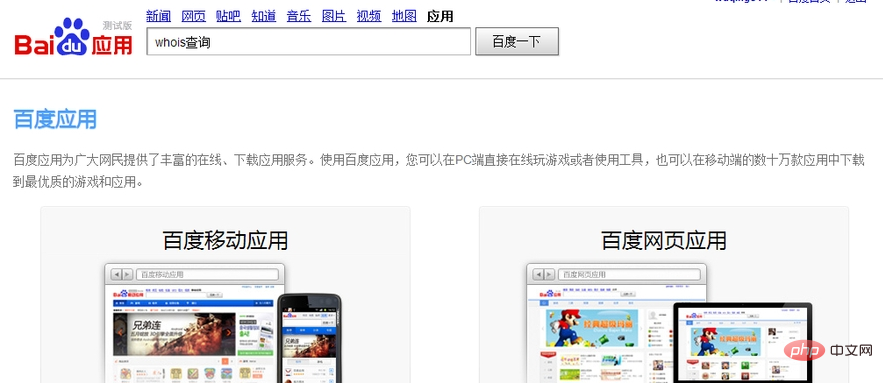Click the 百度网页应用 mock address bar
Screen dimensions: 883x383
[629, 274]
